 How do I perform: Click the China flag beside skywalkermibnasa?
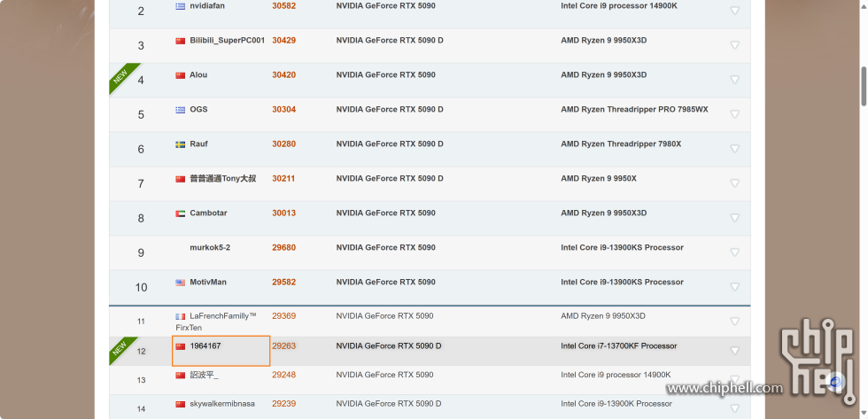(180, 404)
